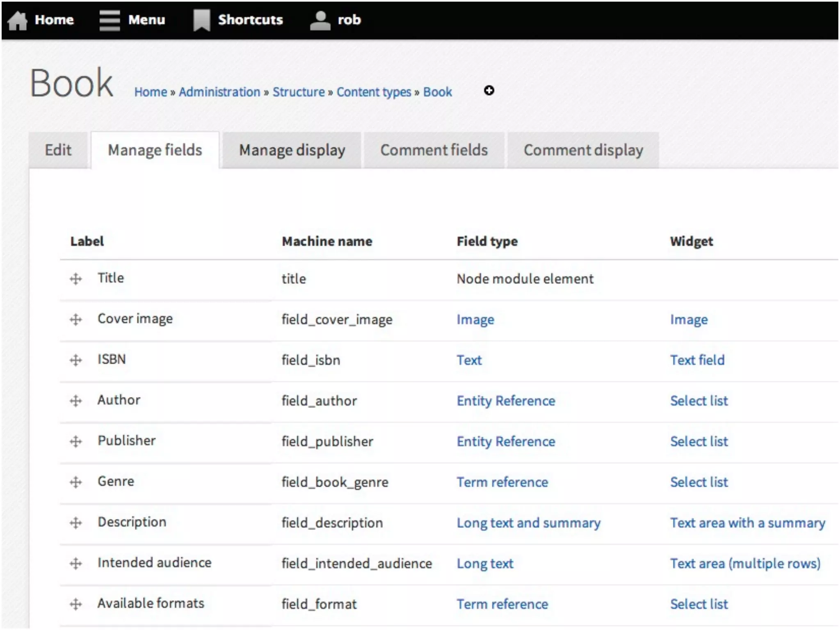Grab the drag handle for Title row

pos(76,279)
